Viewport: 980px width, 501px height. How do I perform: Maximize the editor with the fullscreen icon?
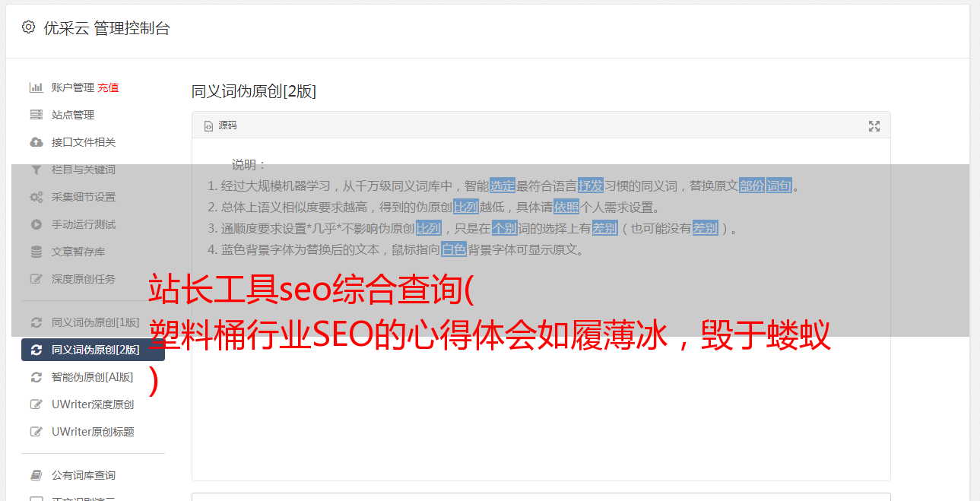pos(874,126)
